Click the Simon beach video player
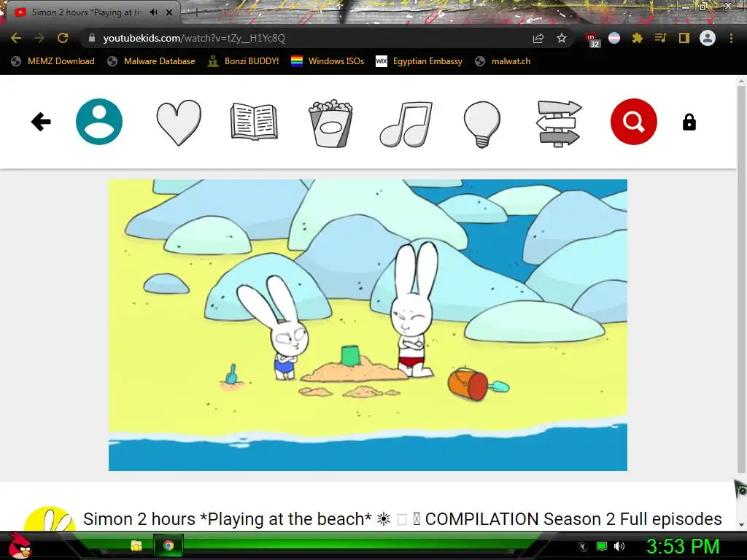Image resolution: width=747 pixels, height=560 pixels. pyautogui.click(x=368, y=324)
